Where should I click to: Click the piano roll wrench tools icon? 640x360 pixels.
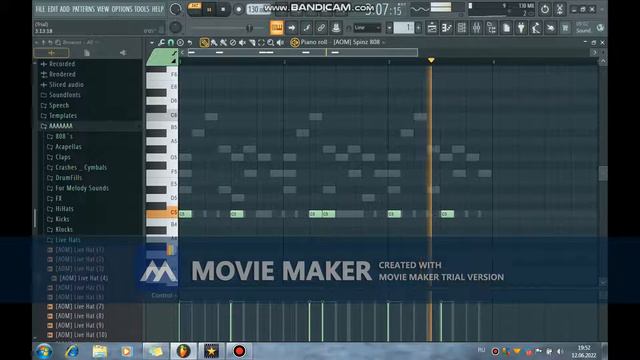[162, 42]
